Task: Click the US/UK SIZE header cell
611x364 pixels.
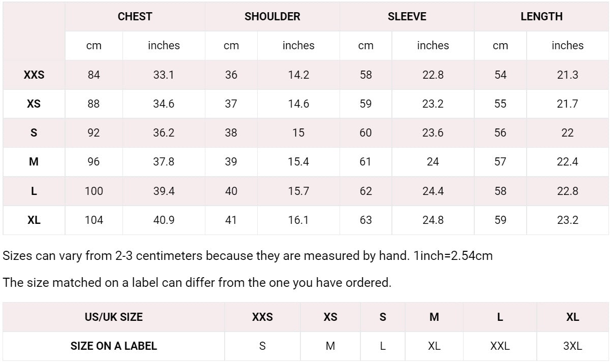Action: [114, 317]
